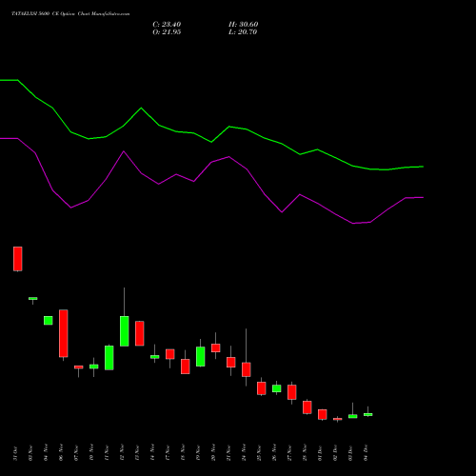476x476 pixels.
Task: Click the green candle for 04 Nov
Action: point(49,320)
